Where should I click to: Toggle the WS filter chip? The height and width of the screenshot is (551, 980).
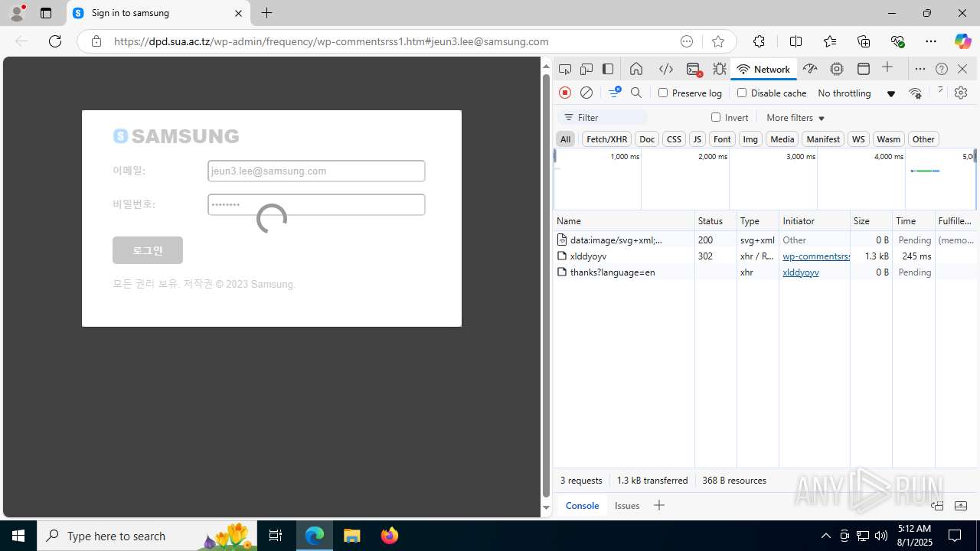858,139
